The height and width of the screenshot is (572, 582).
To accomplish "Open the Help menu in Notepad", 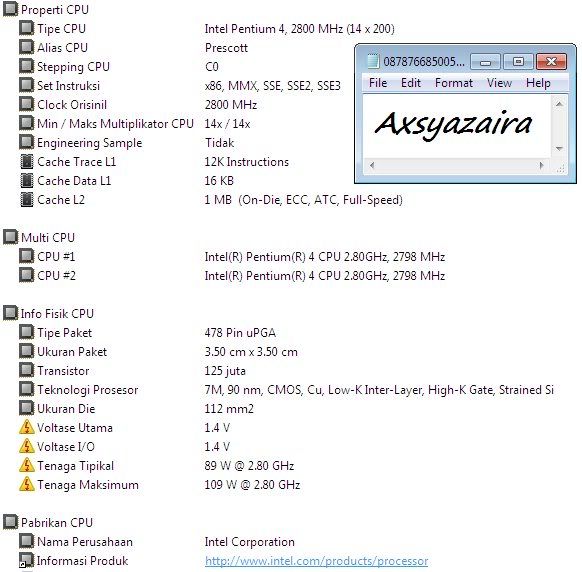I will tap(538, 83).
